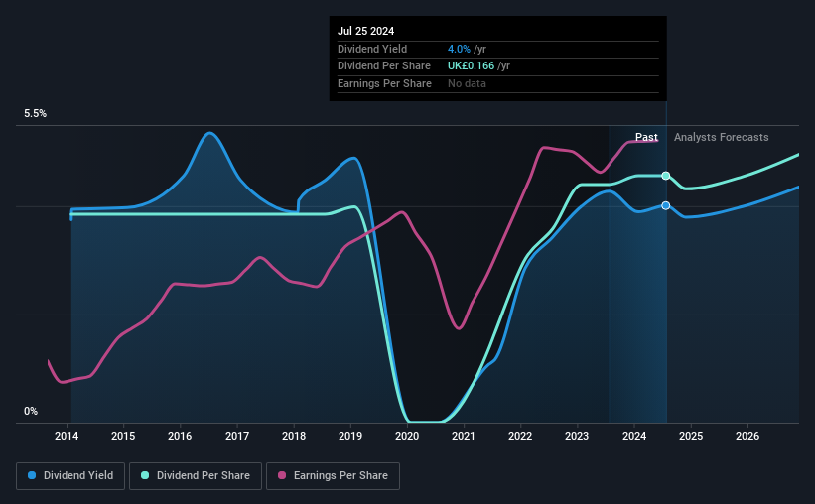Click the 'No data' earnings value in tooltip
Screen dimensions: 815x504
coord(467,83)
